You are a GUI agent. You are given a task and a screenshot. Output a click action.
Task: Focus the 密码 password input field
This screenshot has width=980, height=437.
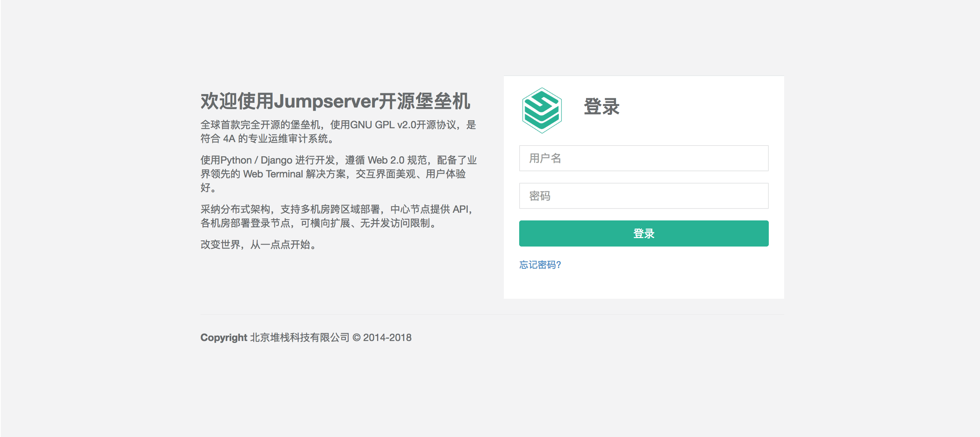[644, 196]
